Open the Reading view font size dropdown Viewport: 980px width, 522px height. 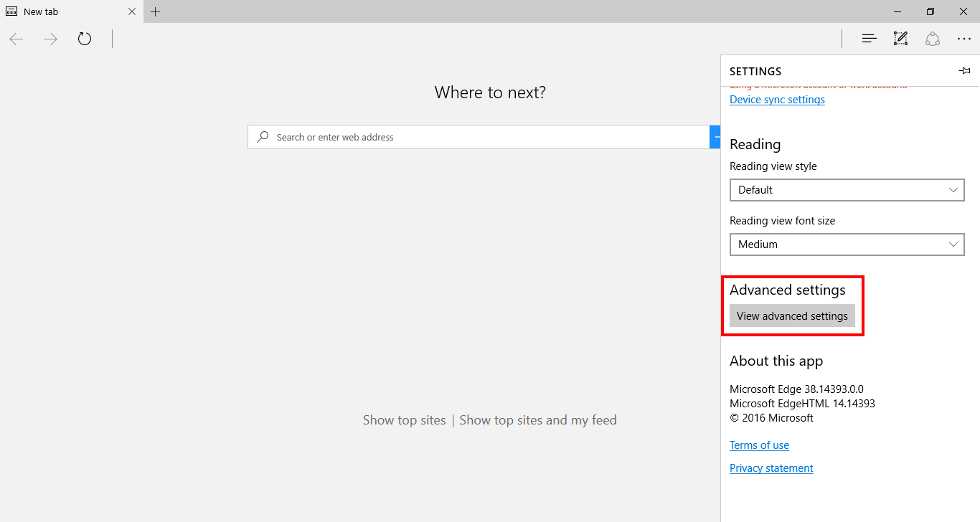[x=847, y=245]
